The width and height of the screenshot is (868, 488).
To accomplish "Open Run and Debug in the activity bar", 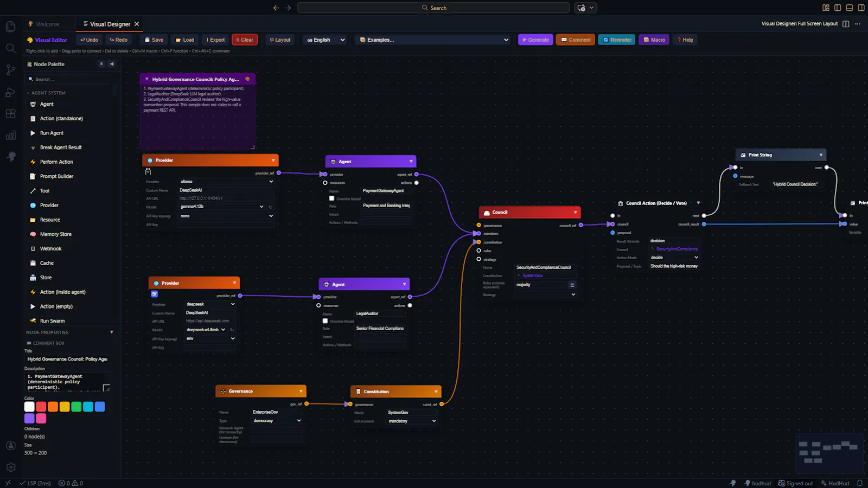I will point(10,92).
